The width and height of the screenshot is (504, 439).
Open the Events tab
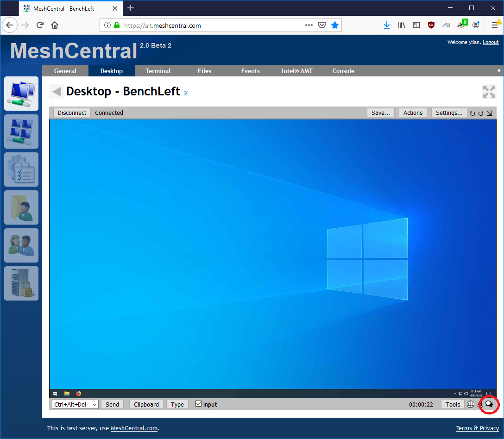coord(251,71)
